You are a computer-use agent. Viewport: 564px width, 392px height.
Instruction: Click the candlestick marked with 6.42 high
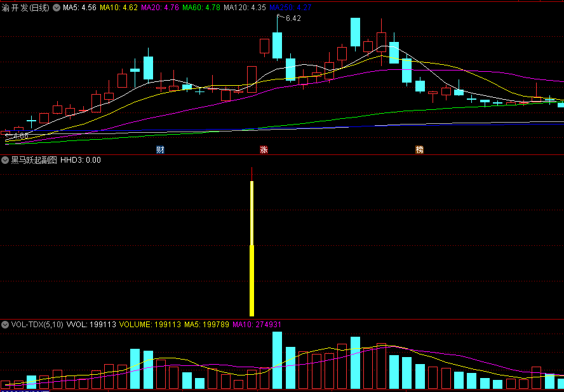(x=277, y=45)
